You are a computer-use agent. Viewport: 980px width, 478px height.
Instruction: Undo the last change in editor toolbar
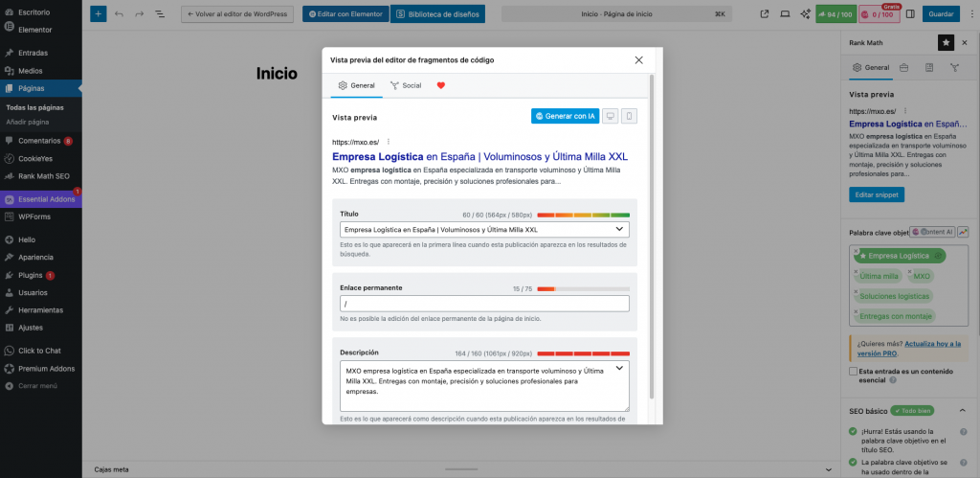[119, 13]
